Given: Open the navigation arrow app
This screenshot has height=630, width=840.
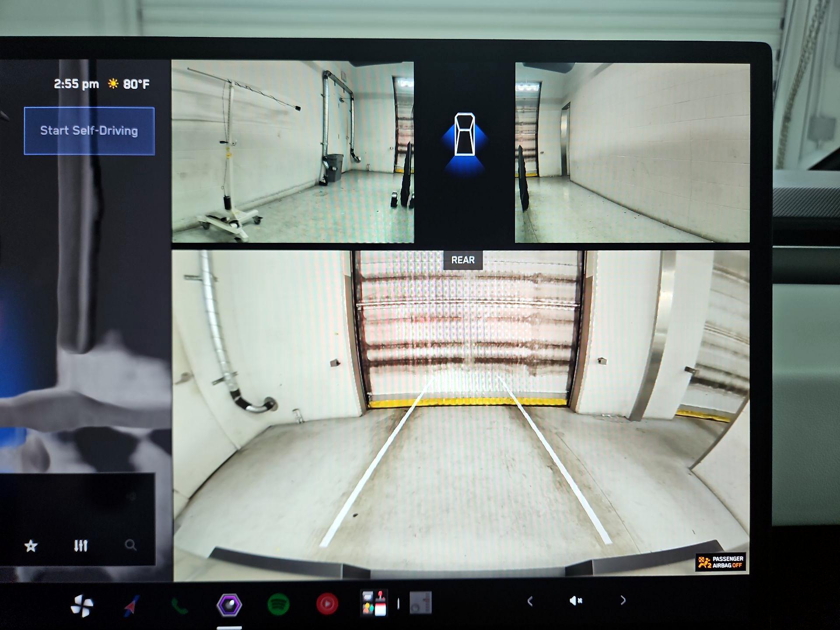Looking at the screenshot, I should 132,606.
